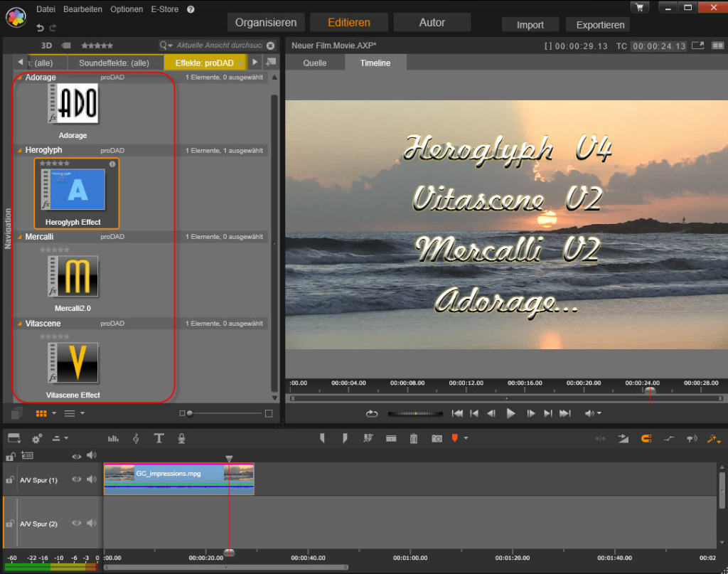Click the trash delete icon on the timeline toolbar
This screenshot has width=728, height=574.
(413, 438)
